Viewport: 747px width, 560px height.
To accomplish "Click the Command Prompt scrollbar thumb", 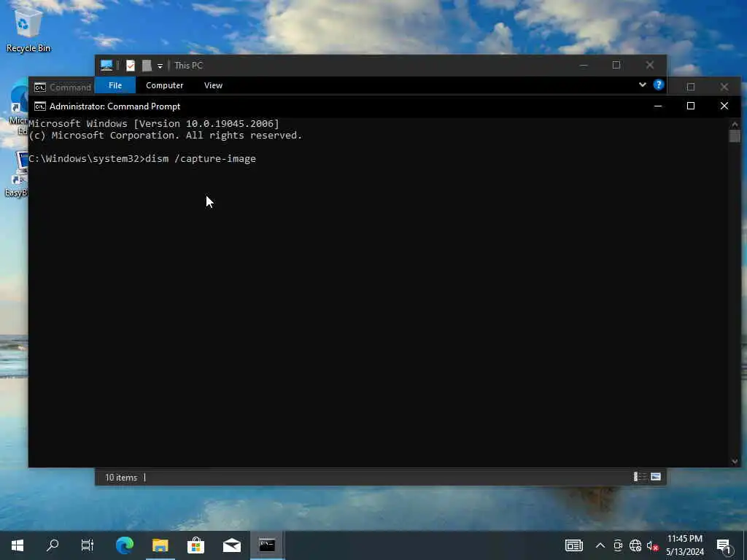I will pos(734,136).
